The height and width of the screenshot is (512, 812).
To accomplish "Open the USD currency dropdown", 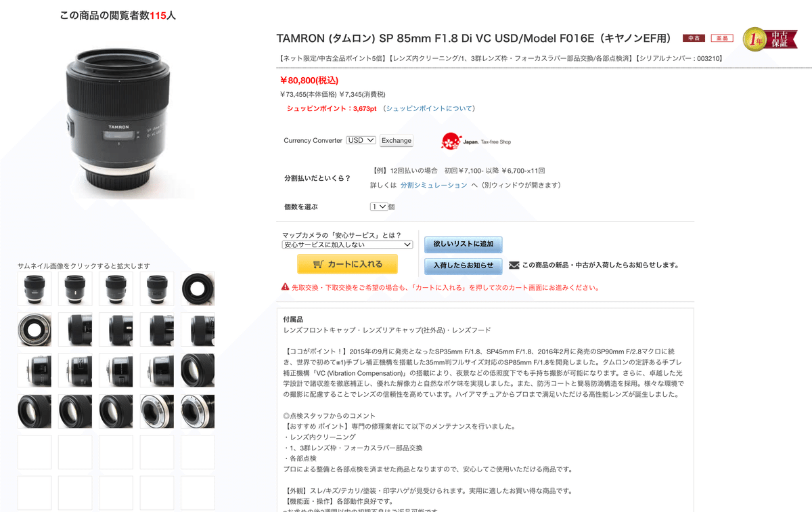I will coord(361,140).
